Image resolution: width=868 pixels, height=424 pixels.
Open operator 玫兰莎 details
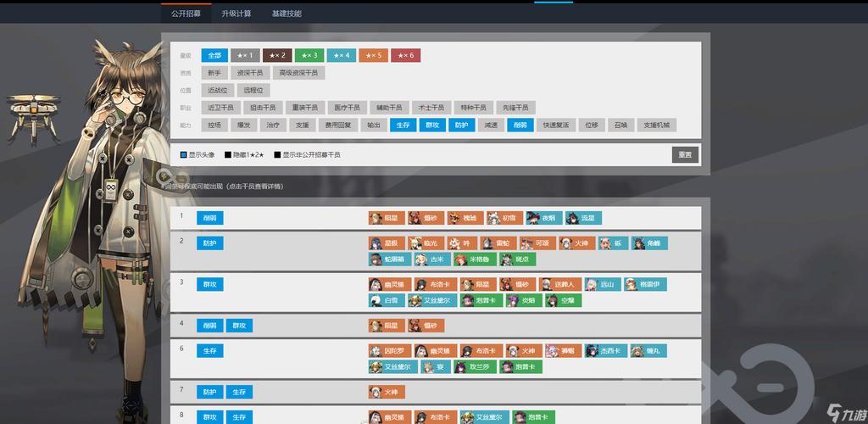pyautogui.click(x=475, y=366)
